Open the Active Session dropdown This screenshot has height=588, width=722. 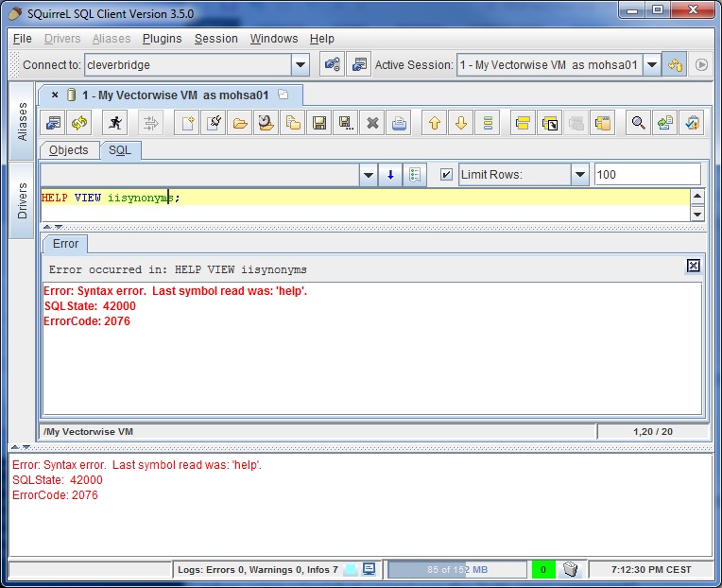coord(651,65)
